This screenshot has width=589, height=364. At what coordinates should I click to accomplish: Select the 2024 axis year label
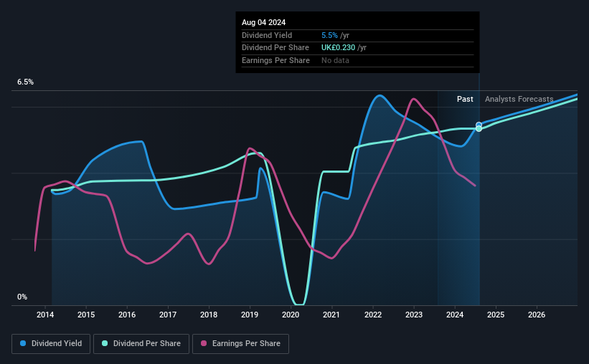click(455, 315)
